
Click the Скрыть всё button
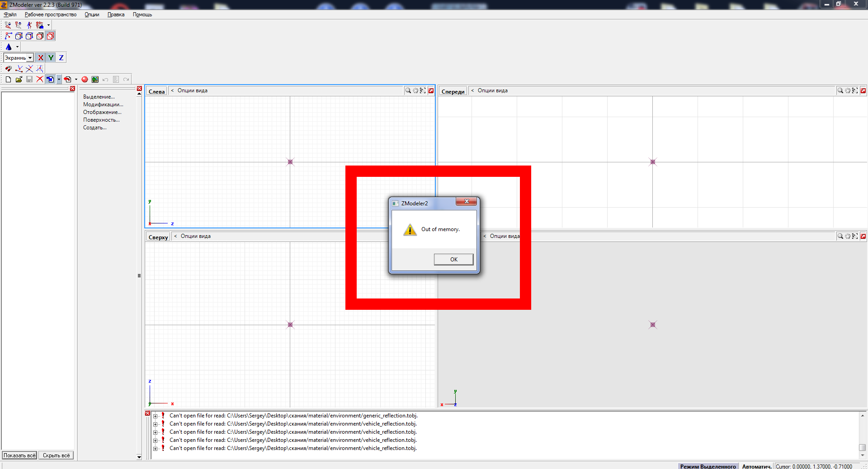click(56, 455)
